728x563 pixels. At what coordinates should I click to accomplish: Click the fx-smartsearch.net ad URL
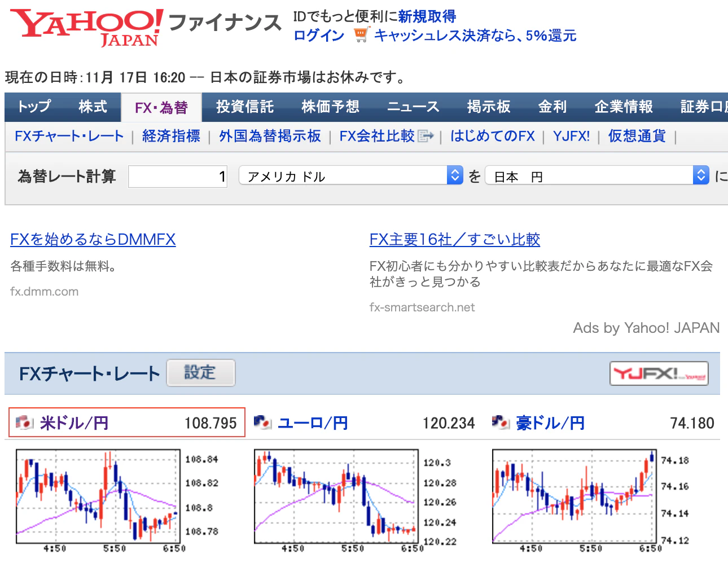[x=422, y=307]
